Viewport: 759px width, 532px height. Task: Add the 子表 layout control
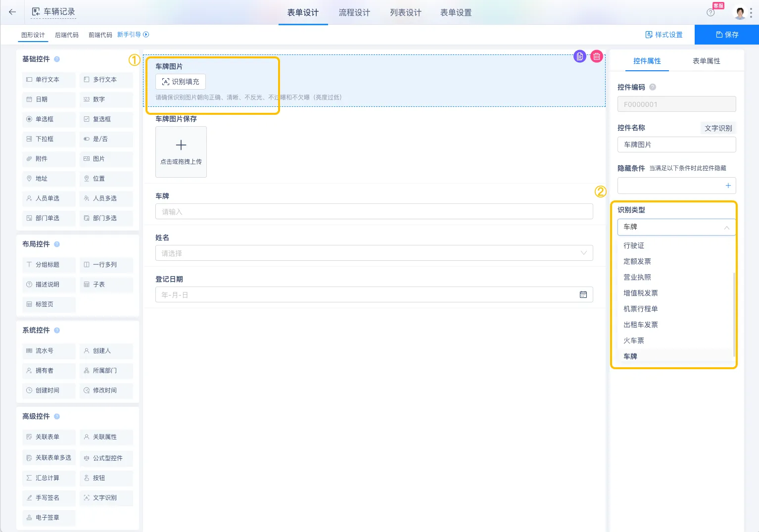(x=106, y=285)
